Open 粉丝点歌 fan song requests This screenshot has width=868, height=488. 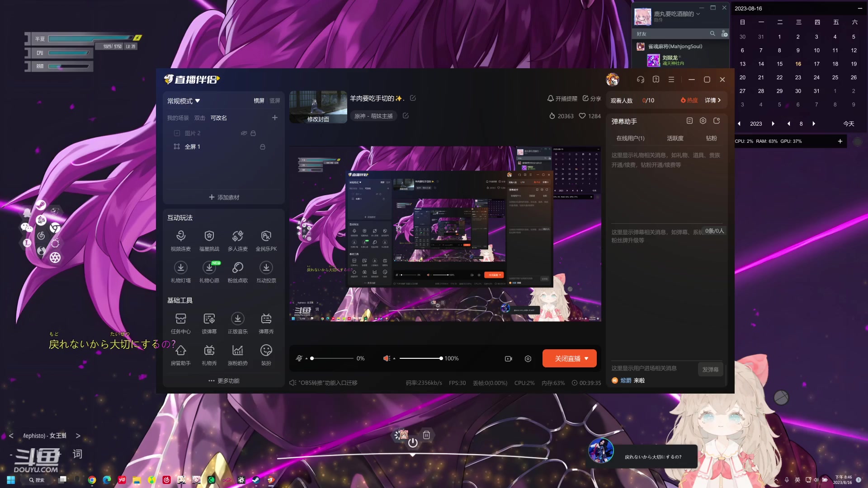pos(237,272)
